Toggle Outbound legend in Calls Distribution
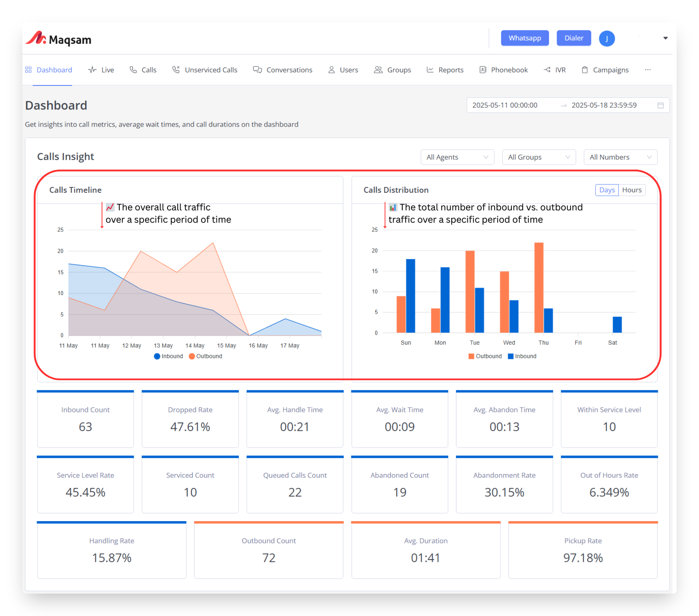Image resolution: width=699 pixels, height=616 pixels. pyautogui.click(x=485, y=356)
